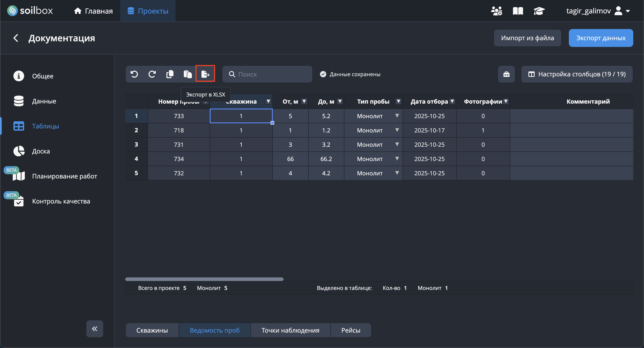Open filter dropdown on Дата отбора column
This screenshot has width=644, height=348.
[452, 101]
